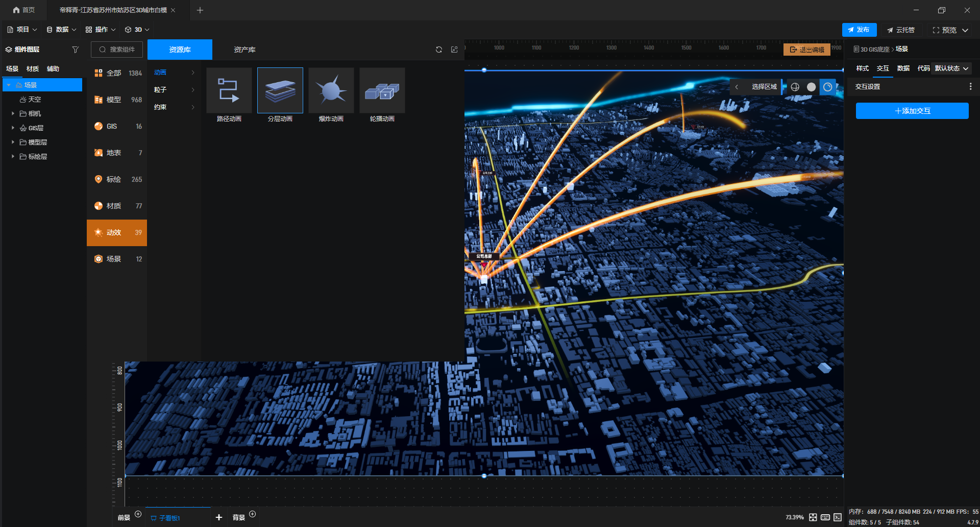980x527 pixels.
Task: Open the console terminal icon in status bar
Action: coord(838,517)
